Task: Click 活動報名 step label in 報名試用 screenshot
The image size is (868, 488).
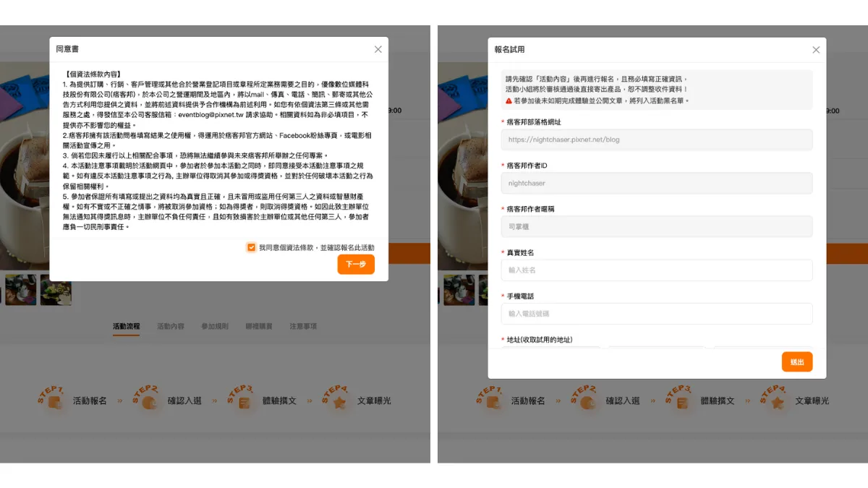Action: tap(528, 401)
